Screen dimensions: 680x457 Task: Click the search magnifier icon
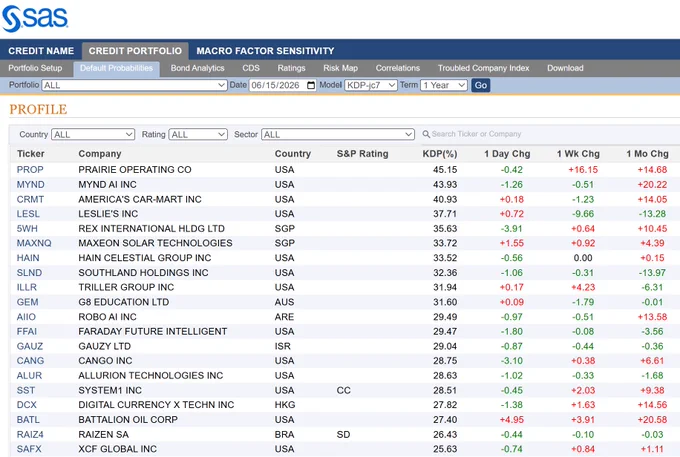(426, 134)
